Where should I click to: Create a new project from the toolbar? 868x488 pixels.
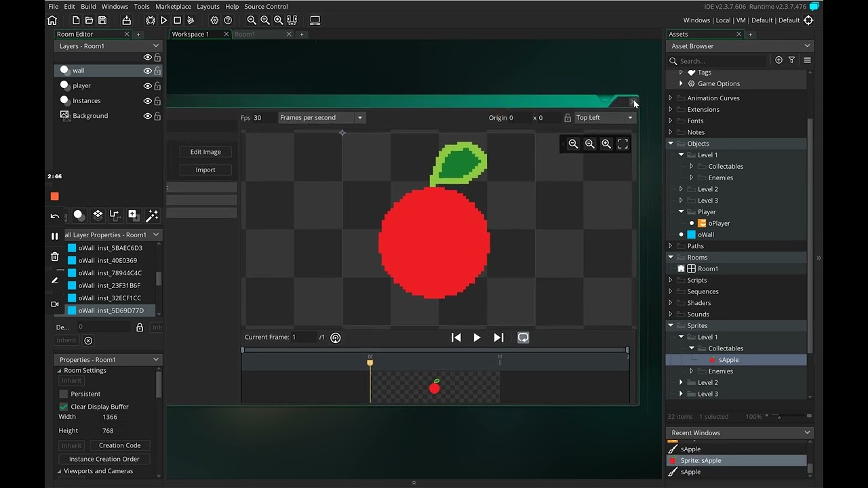click(76, 20)
